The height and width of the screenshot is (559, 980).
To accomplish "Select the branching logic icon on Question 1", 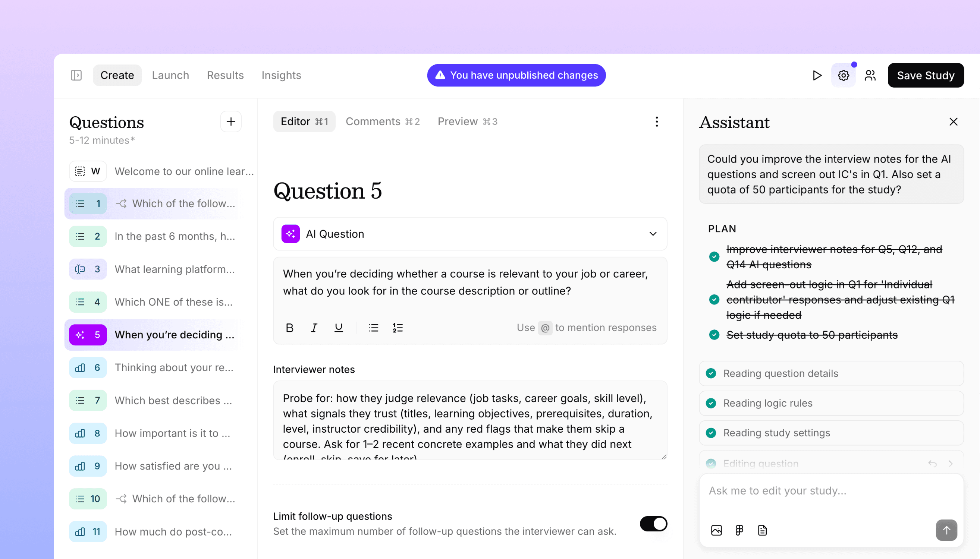I will (x=121, y=203).
